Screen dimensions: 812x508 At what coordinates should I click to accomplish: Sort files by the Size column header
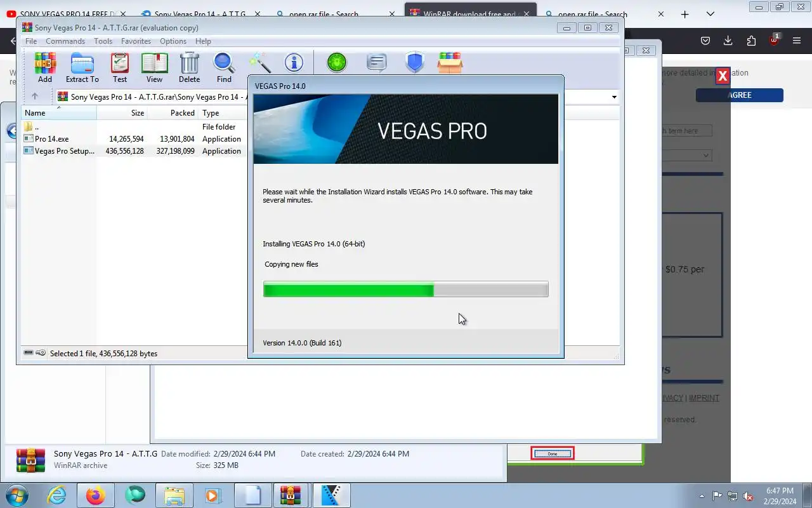pyautogui.click(x=122, y=113)
